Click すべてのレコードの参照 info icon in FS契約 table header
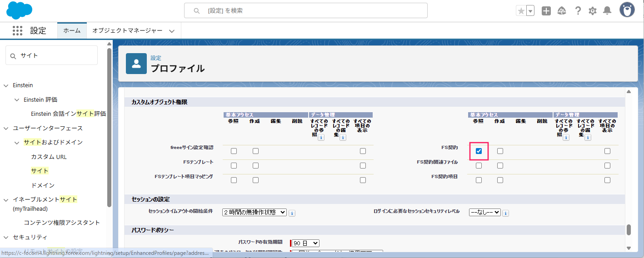The height and width of the screenshot is (258, 644). (x=566, y=137)
